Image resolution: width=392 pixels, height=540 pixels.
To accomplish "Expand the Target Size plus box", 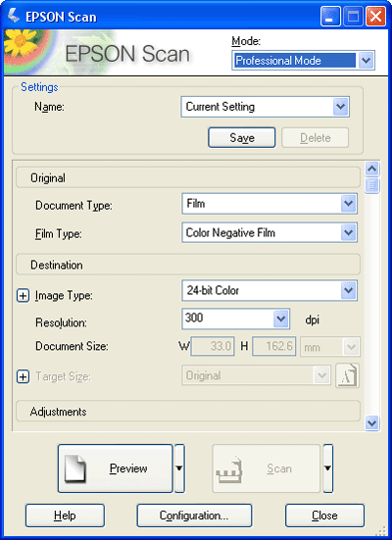I will point(23,376).
